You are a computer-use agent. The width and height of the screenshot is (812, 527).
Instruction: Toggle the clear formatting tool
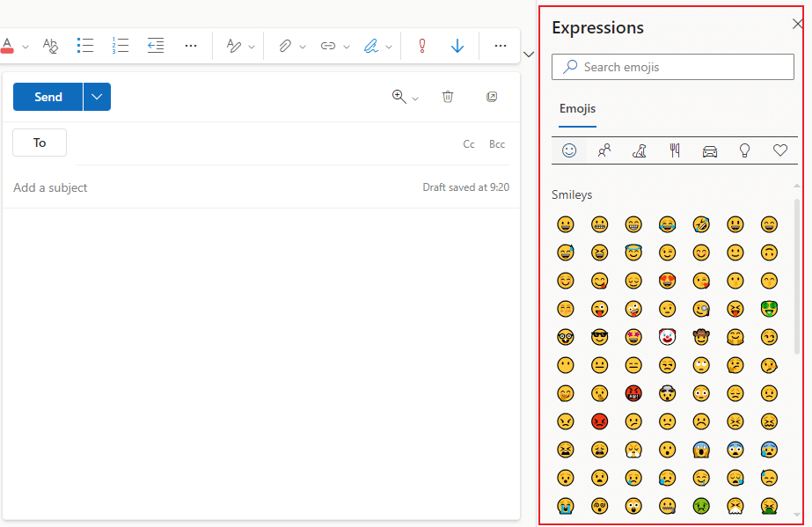50,46
